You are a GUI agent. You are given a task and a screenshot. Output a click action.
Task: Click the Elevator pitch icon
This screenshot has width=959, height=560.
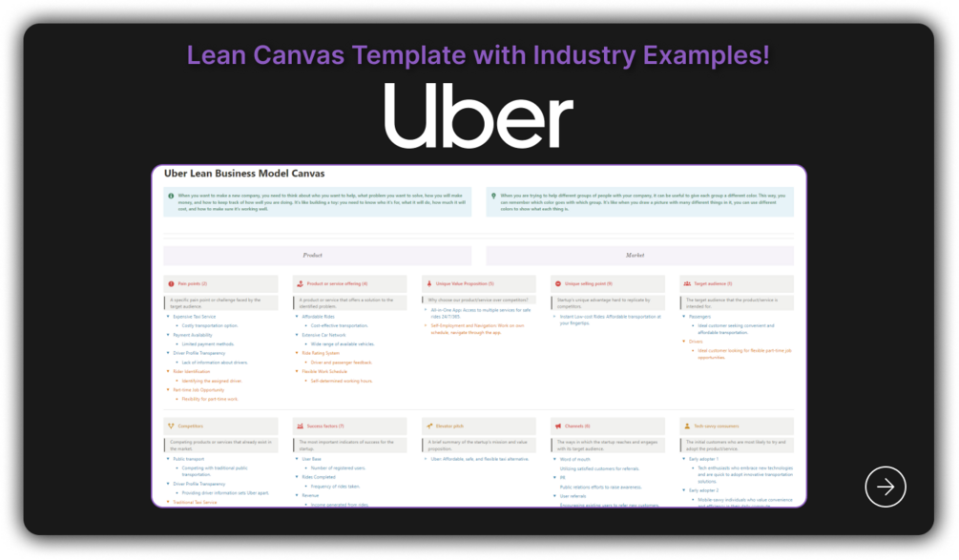429,426
